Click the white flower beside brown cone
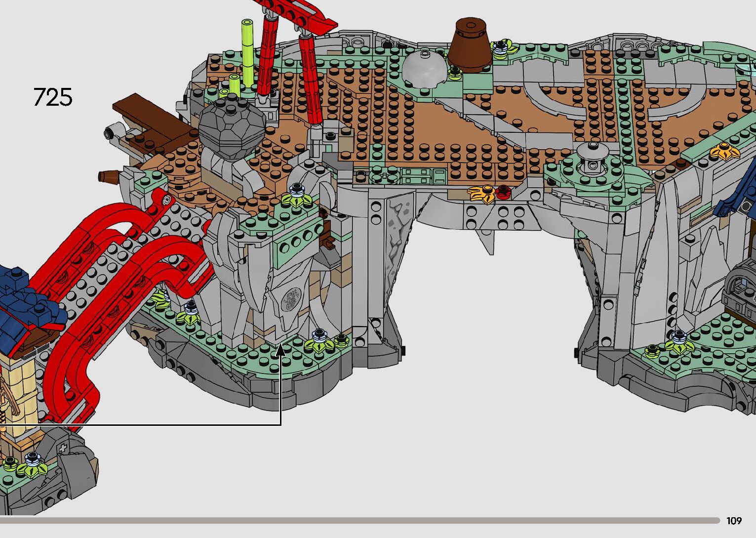 tap(503, 48)
